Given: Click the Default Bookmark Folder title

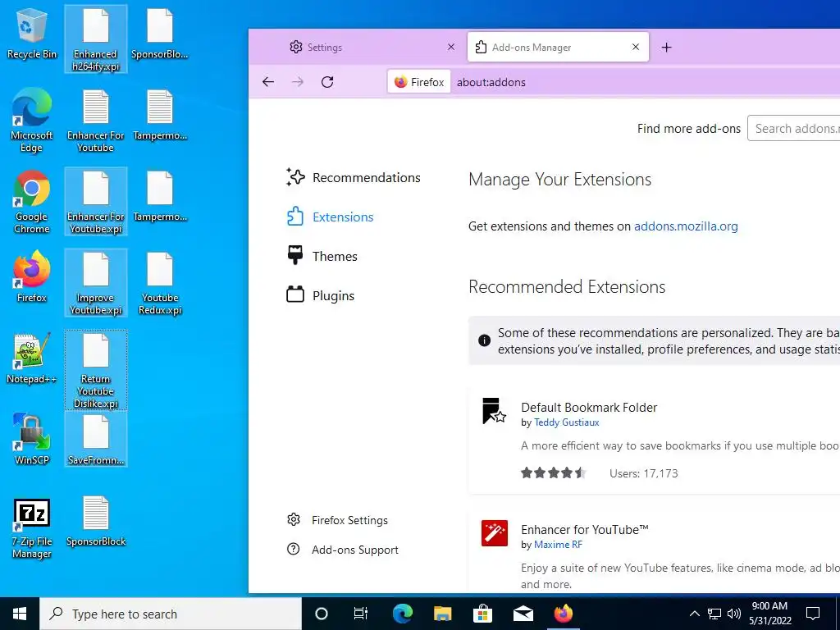Looking at the screenshot, I should (589, 407).
